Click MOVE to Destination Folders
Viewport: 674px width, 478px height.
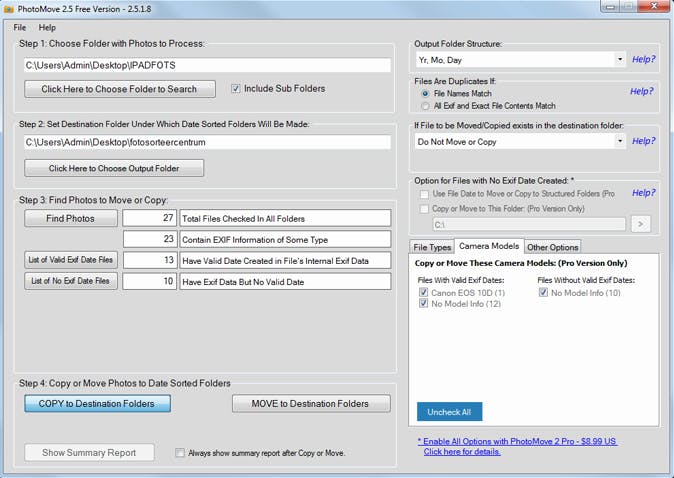[x=311, y=404]
